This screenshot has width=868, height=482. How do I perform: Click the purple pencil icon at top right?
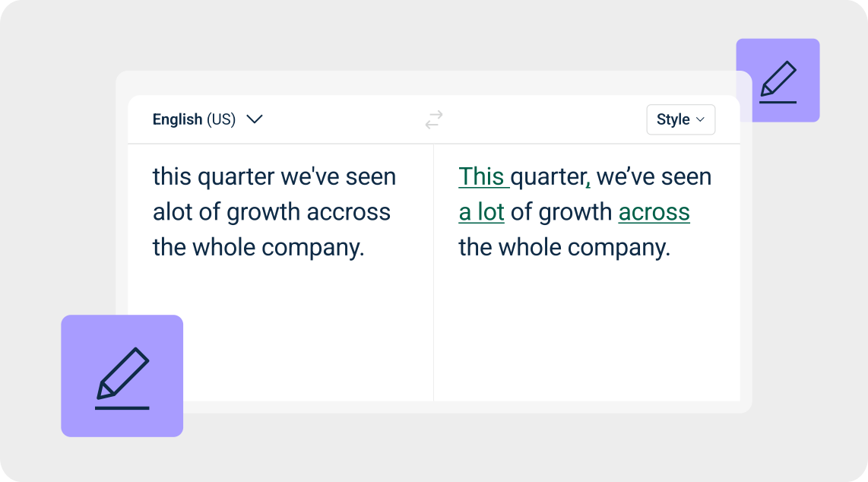tap(778, 80)
